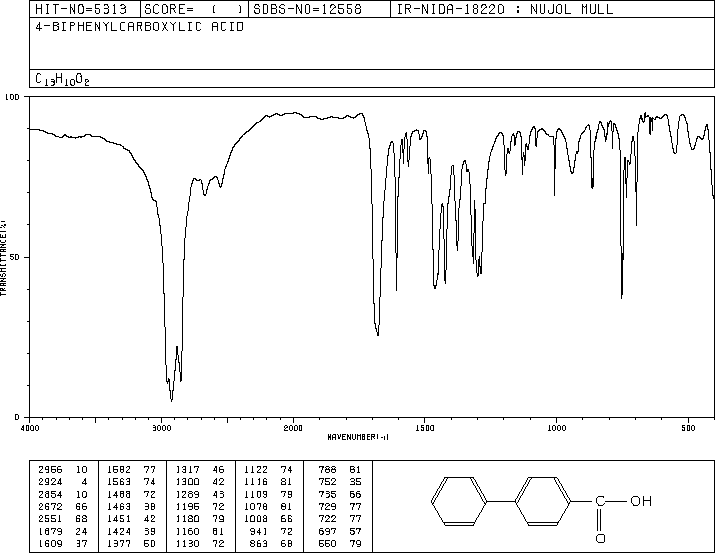Click the TRANSMITTANCE y-axis title
Screen dimensions: 715x553
(x=3, y=258)
